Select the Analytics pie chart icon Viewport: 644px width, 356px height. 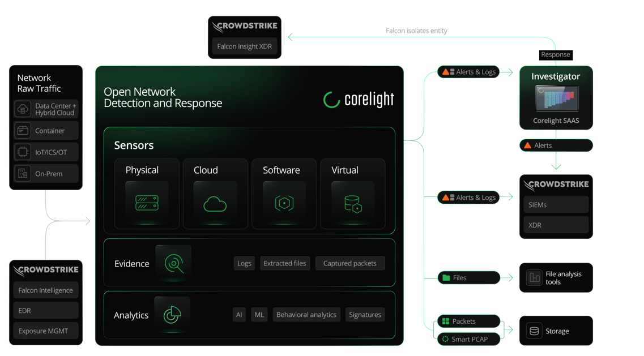coord(173,315)
